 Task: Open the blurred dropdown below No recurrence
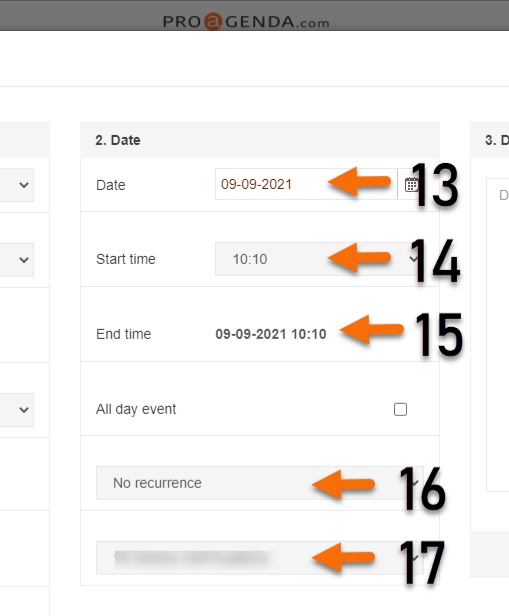(260, 558)
